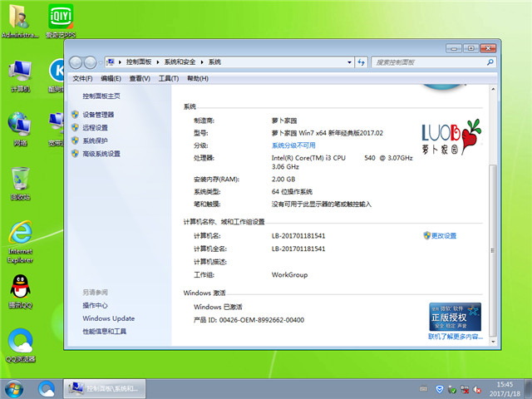The height and width of the screenshot is (399, 532).
Task: Open the 高级系统设置 link
Action: [101, 154]
